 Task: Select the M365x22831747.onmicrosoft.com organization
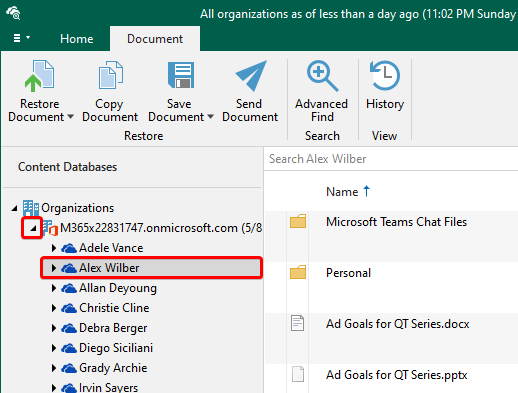click(x=161, y=228)
